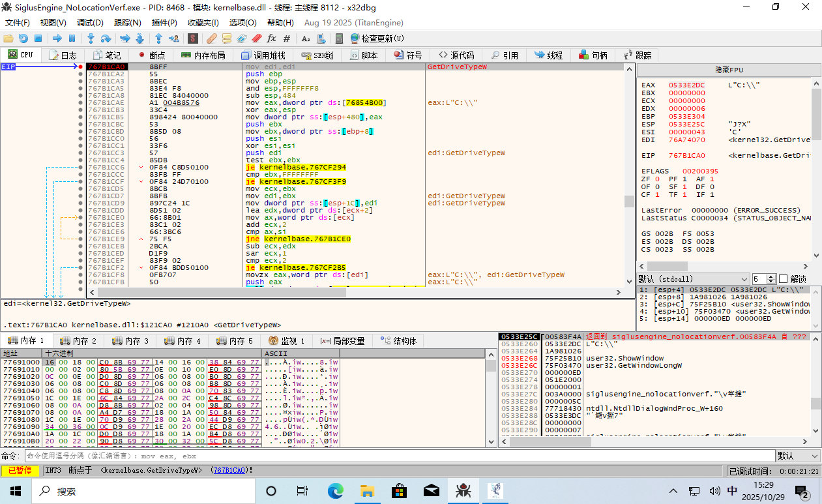Increase the argument count spinner value
The image size is (822, 504).
pos(771,276)
